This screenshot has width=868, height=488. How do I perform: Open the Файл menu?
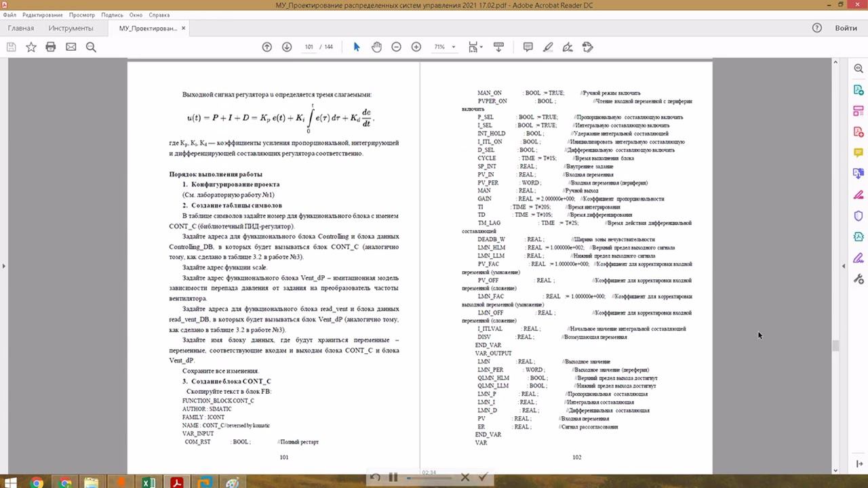pos(10,15)
